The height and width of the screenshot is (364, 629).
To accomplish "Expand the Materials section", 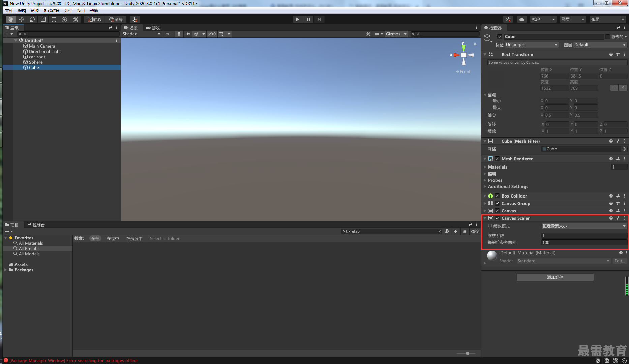I will (485, 167).
